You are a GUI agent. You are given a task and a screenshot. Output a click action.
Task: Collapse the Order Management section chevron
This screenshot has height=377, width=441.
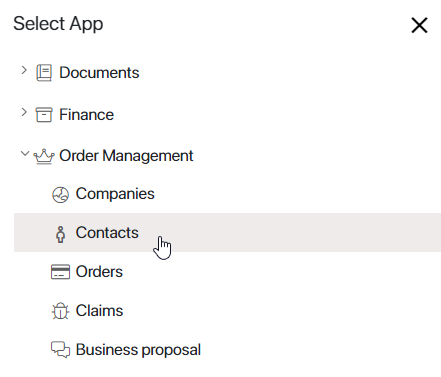[x=25, y=154]
